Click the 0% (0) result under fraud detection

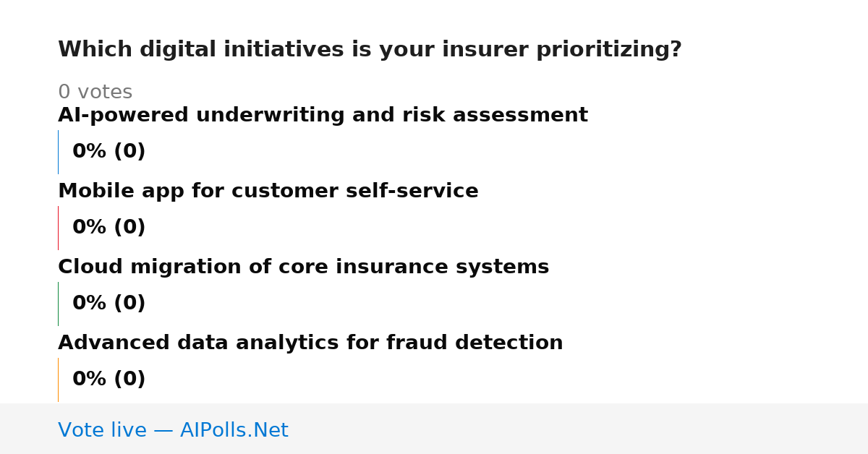[x=109, y=380]
